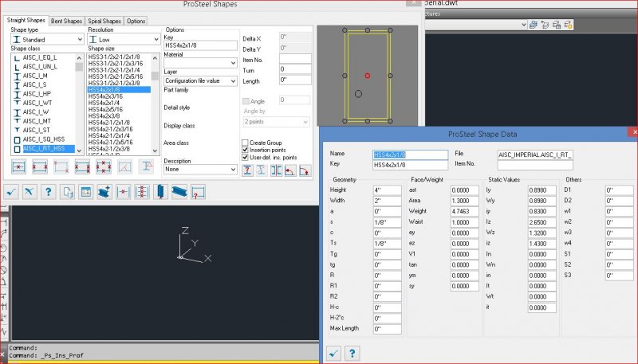Click the copy documents icon in the bottom toolbar
This screenshot has width=638, height=364.
[x=67, y=192]
